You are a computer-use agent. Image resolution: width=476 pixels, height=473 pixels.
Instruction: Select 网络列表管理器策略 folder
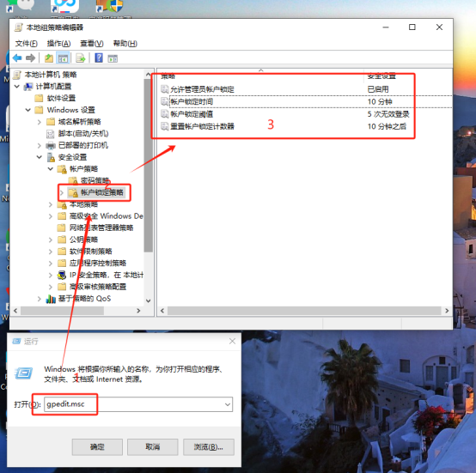[x=101, y=228]
